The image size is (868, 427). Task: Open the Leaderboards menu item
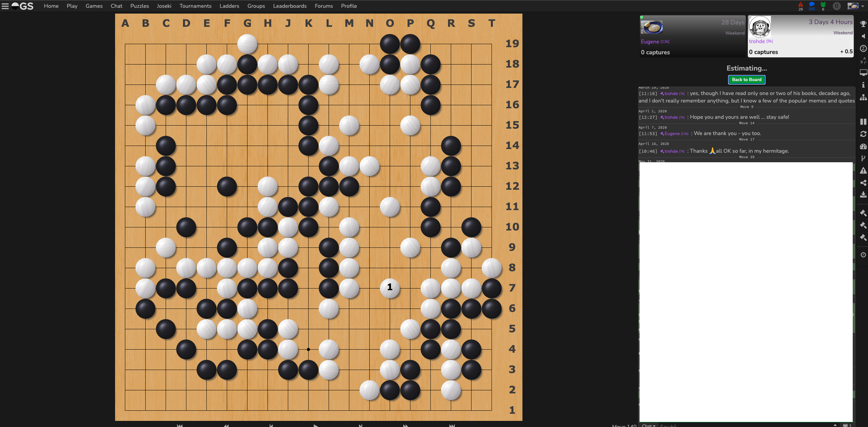290,6
